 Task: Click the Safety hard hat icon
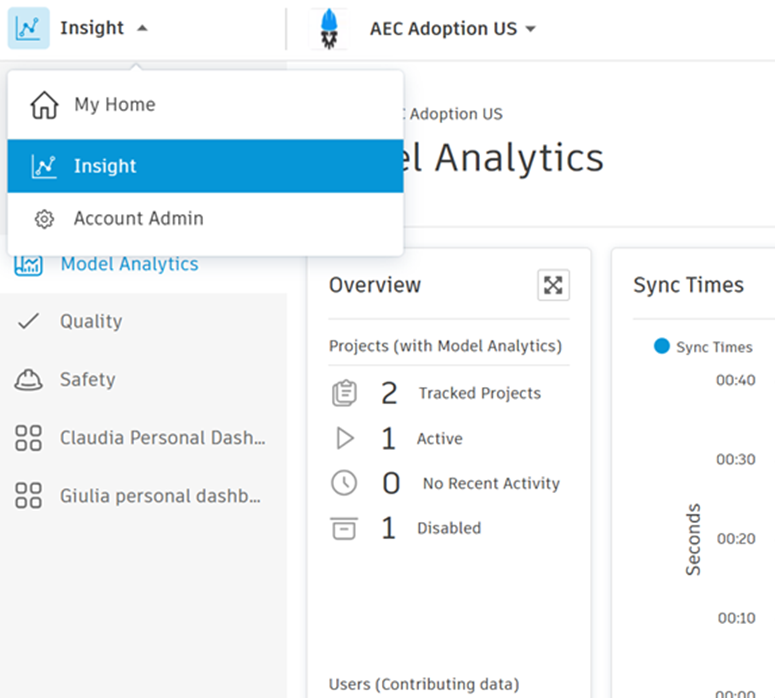coord(29,379)
